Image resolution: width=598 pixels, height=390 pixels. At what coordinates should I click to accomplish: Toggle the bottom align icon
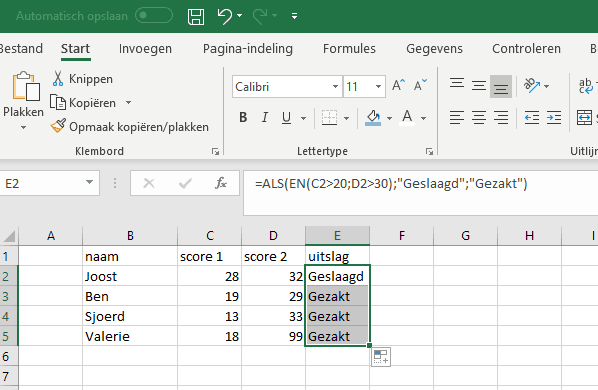point(501,87)
